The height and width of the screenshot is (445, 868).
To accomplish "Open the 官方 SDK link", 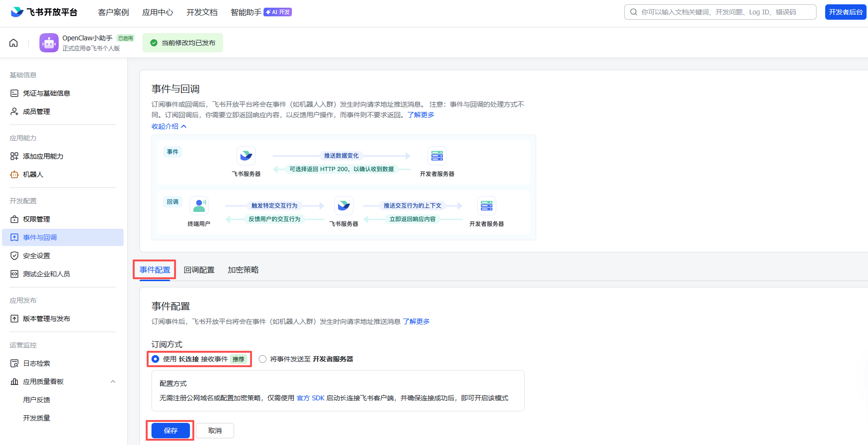I will tap(310, 398).
